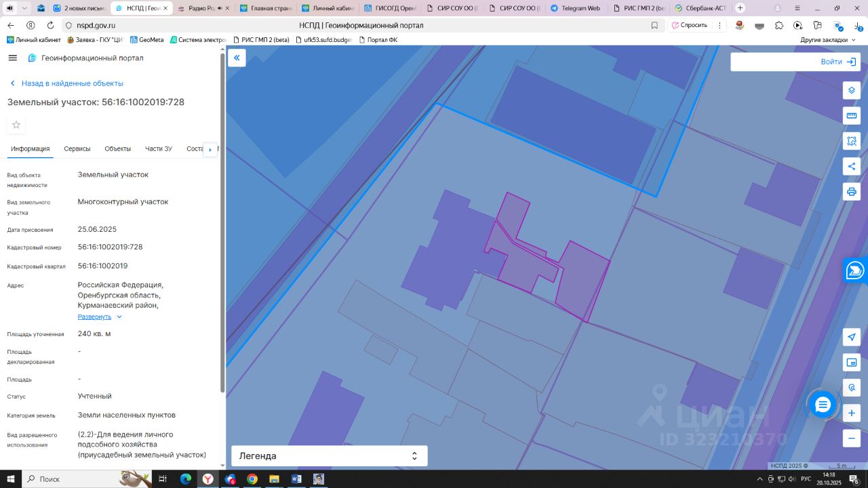Click the Многоконтурный участок value
Viewport: 868px width, 488px height.
[x=123, y=202]
